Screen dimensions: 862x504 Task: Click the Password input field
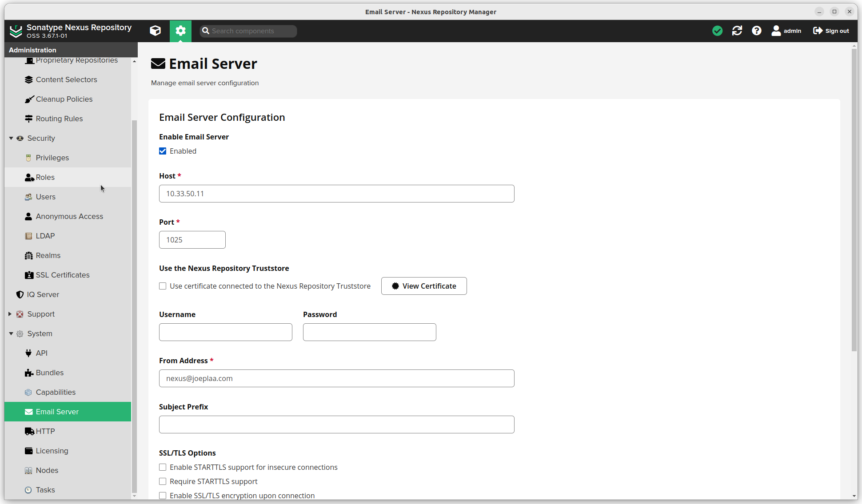click(370, 332)
